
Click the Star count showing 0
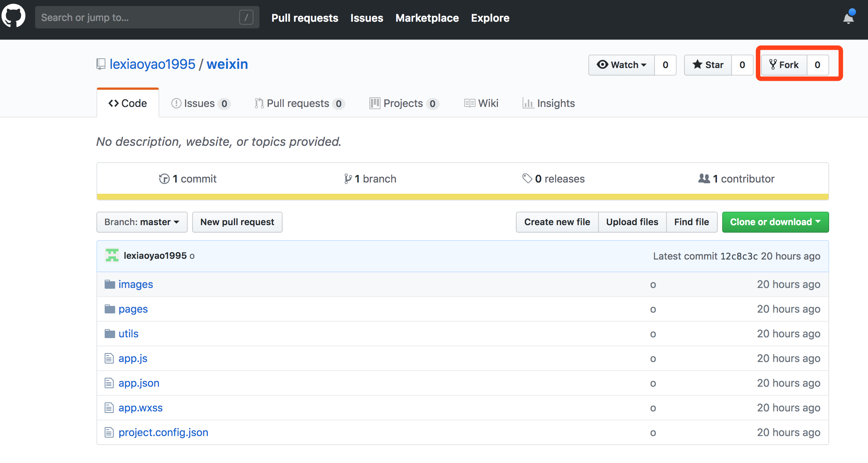coord(742,65)
